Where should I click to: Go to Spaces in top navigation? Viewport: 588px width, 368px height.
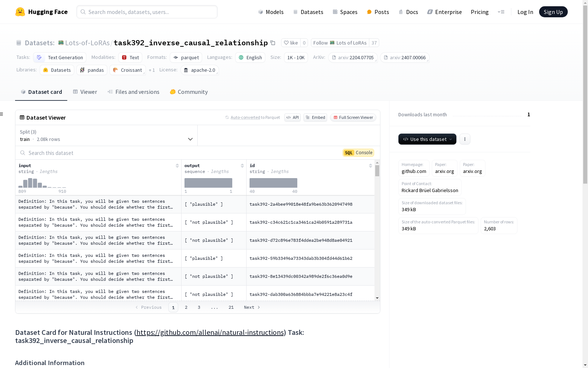(345, 12)
